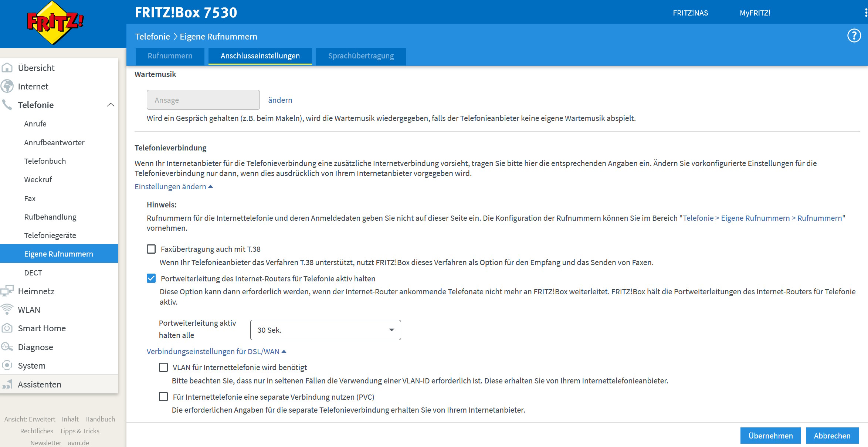Click the Diagnose icon in sidebar
Viewport: 868px width, 447px height.
coord(7,347)
